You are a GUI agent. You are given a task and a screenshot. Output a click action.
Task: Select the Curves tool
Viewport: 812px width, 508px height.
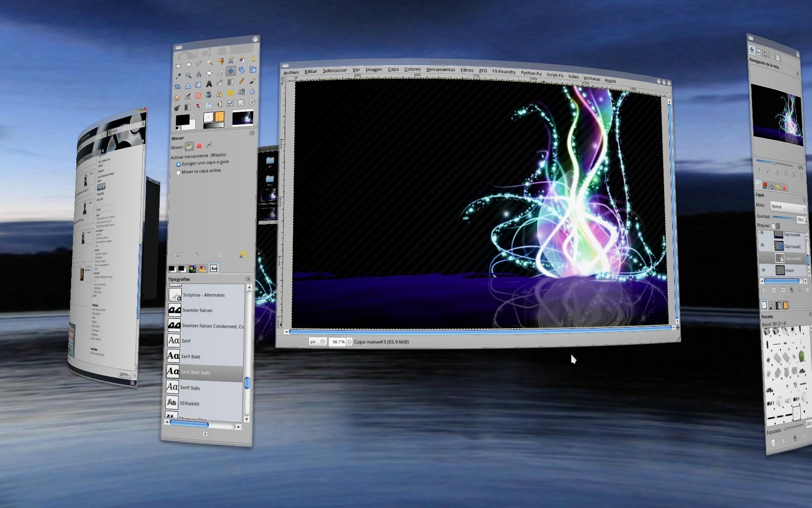(241, 103)
